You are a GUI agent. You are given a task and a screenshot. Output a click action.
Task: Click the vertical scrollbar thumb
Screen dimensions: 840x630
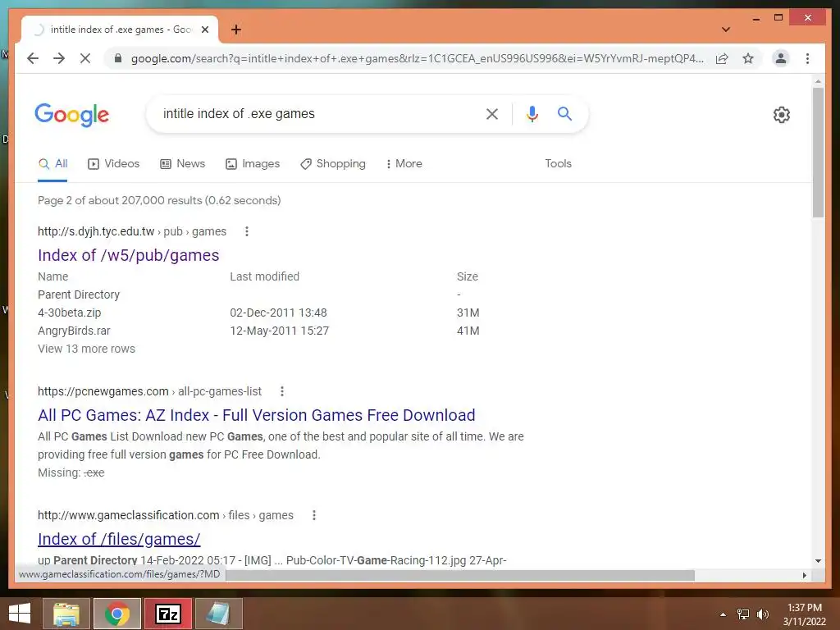(818, 153)
